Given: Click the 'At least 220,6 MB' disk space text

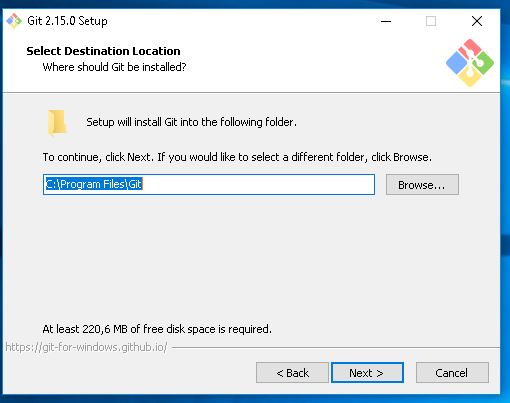Looking at the screenshot, I should pos(157,329).
